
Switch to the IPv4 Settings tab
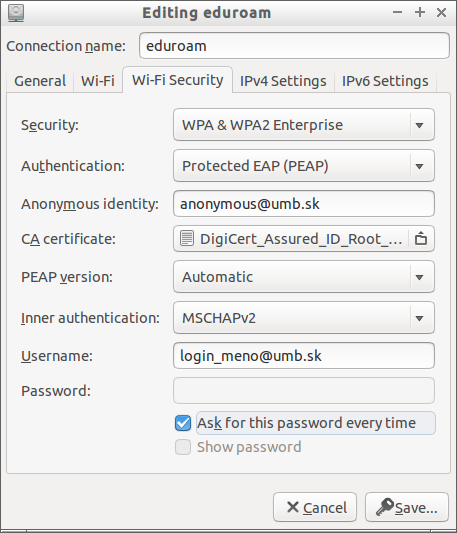coord(283,81)
